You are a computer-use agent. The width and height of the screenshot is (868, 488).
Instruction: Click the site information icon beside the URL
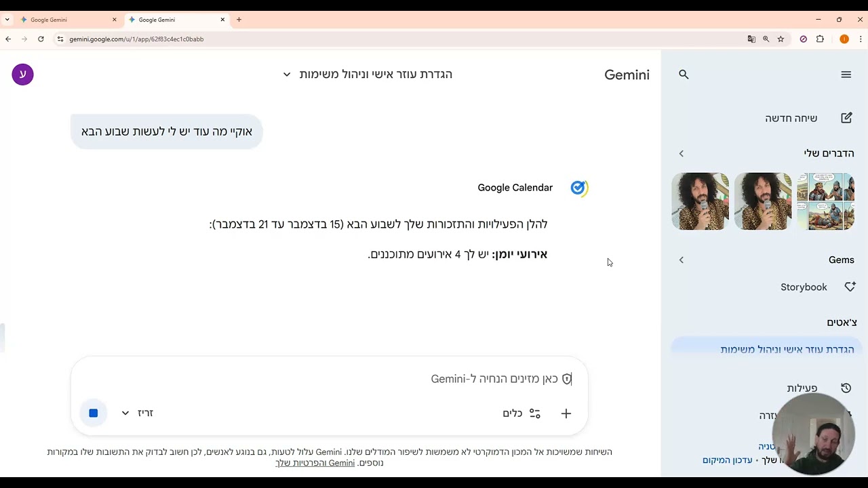(60, 39)
